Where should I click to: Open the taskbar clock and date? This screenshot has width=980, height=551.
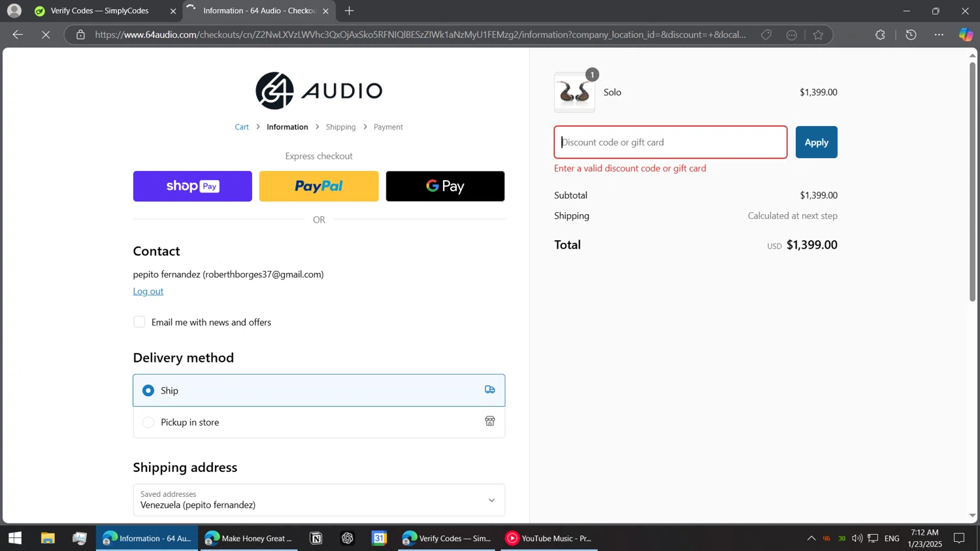point(924,539)
